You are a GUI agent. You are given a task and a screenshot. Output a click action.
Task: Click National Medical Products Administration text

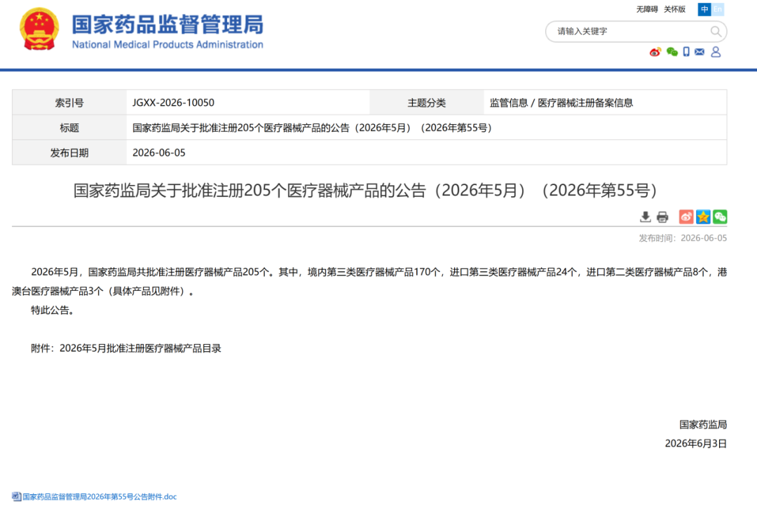[x=168, y=45]
